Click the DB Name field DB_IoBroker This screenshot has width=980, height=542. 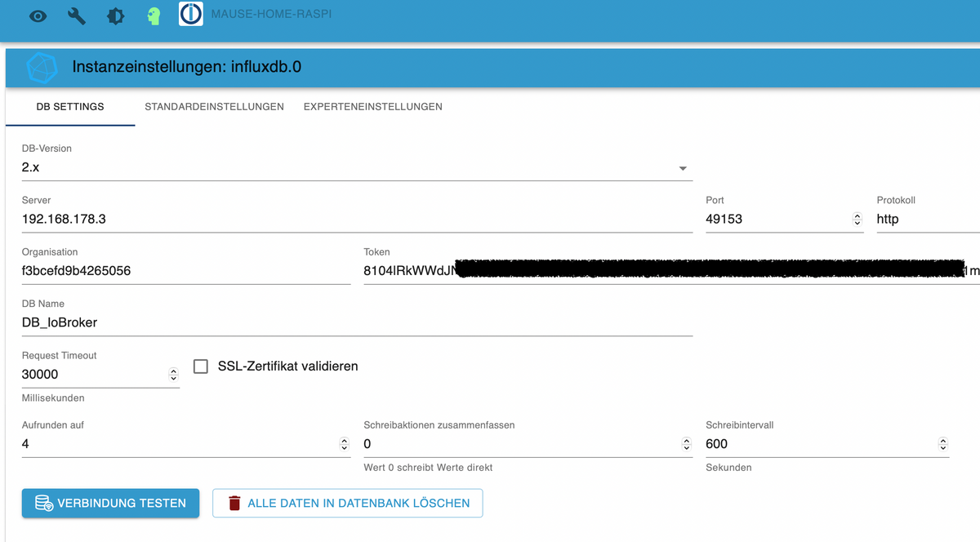pyautogui.click(x=357, y=322)
